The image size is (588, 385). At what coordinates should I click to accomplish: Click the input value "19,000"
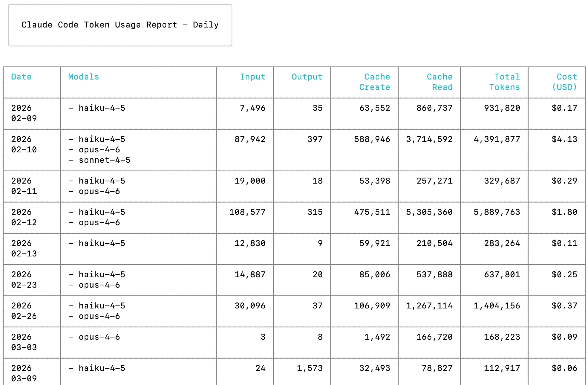250,181
